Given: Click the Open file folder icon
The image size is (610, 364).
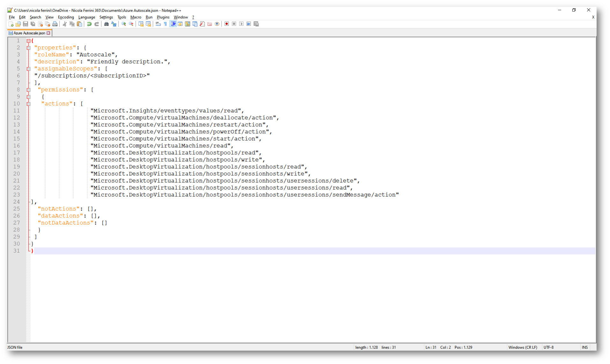Looking at the screenshot, I should tap(18, 24).
